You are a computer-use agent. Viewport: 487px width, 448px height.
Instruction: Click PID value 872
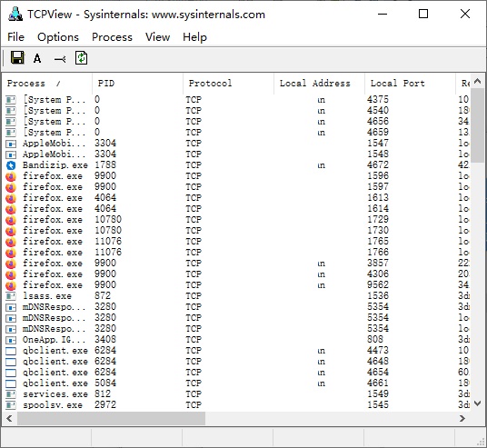click(103, 295)
